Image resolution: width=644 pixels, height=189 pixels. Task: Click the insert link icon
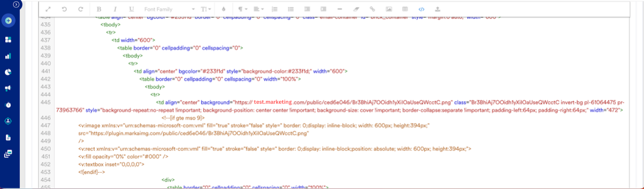click(x=372, y=9)
